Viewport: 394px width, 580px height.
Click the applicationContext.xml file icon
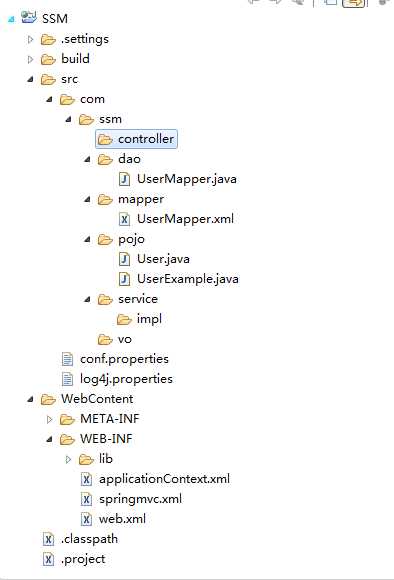[86, 479]
